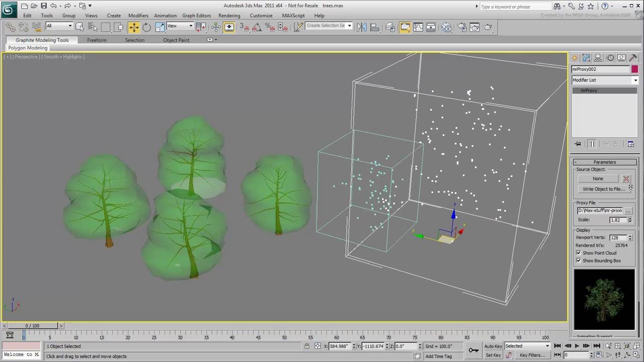644x362 pixels.
Task: Open the selection filter dropdown showing All
Action: (x=59, y=26)
